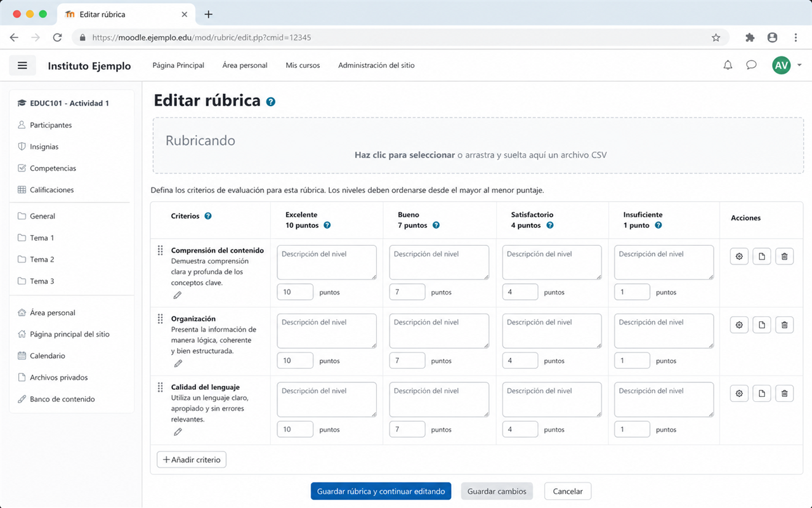Delete the Comprensión del contenido criterion
The height and width of the screenshot is (508, 812).
point(785,257)
